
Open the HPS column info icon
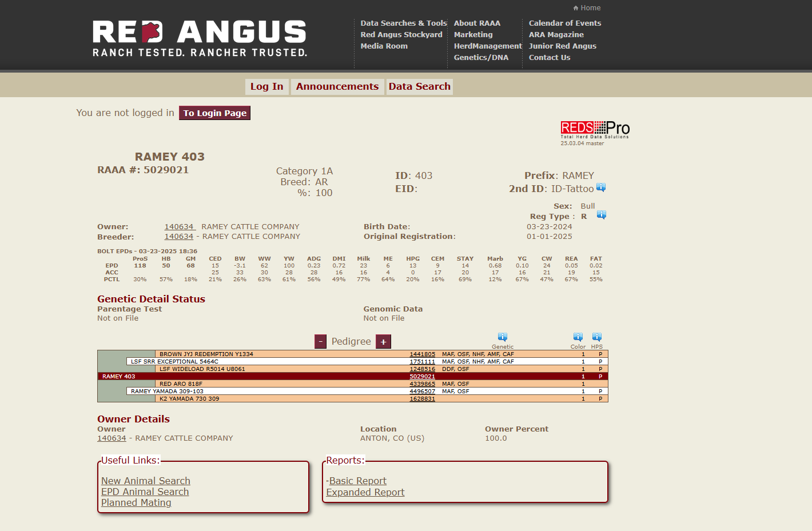[597, 337]
